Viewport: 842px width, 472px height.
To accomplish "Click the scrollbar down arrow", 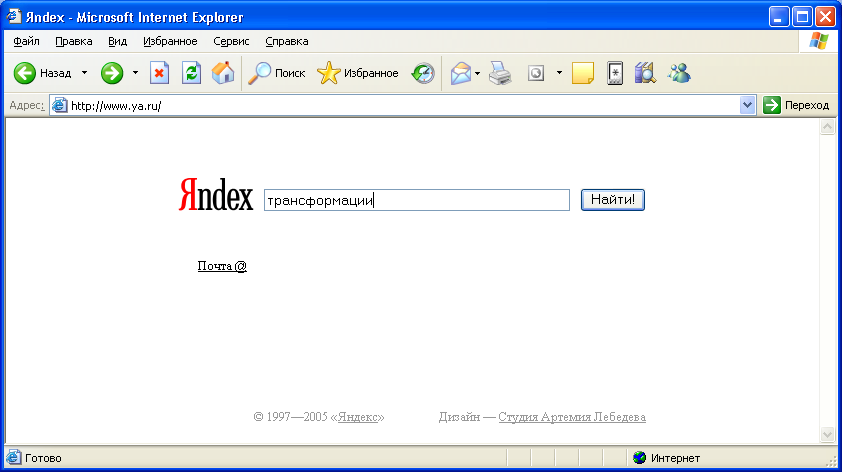I will 828,434.
